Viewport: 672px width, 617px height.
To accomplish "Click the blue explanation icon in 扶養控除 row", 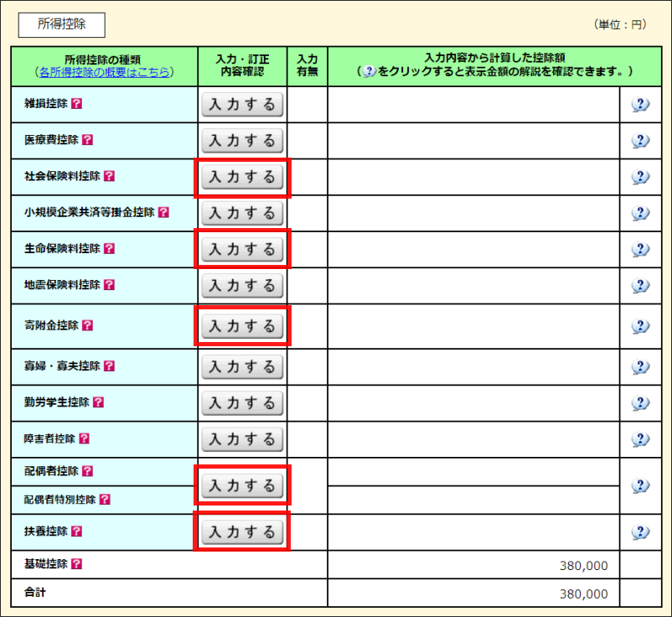I will (640, 531).
